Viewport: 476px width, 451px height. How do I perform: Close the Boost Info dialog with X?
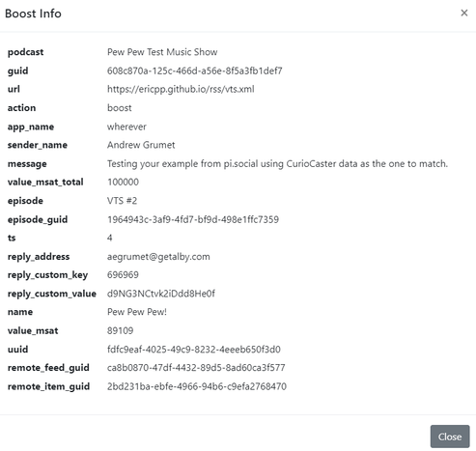coord(463,13)
